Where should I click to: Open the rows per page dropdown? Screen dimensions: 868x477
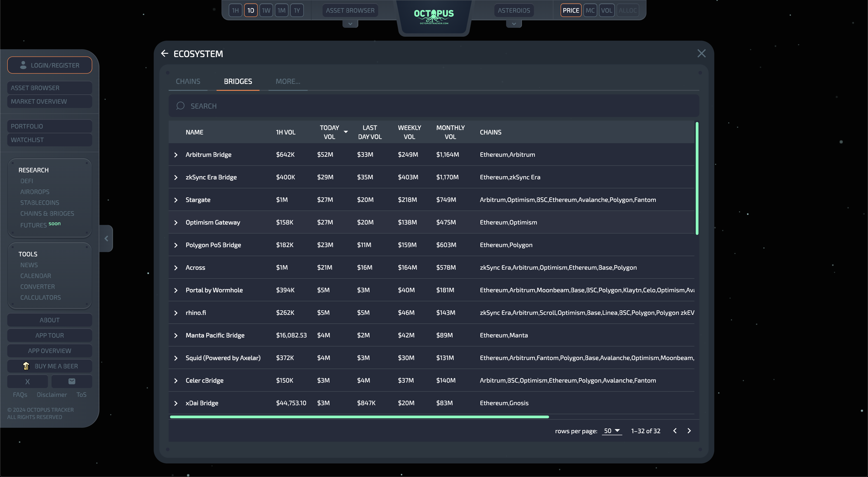612,430
